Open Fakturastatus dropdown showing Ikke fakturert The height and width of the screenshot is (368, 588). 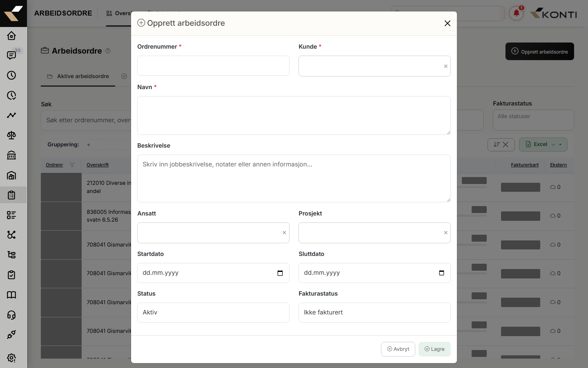[x=374, y=312]
